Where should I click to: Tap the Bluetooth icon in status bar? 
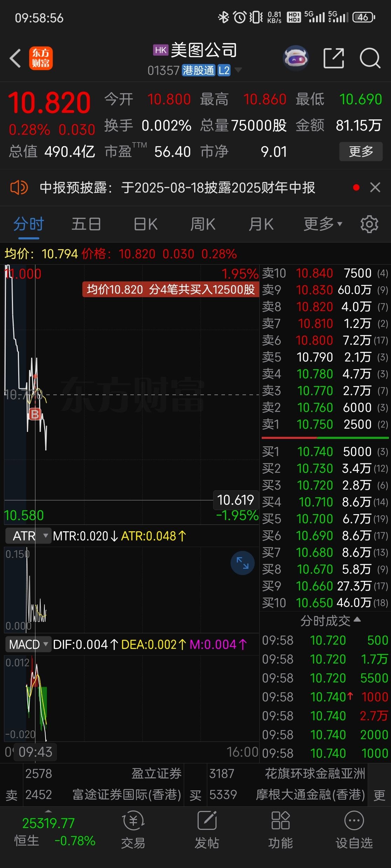[223, 17]
